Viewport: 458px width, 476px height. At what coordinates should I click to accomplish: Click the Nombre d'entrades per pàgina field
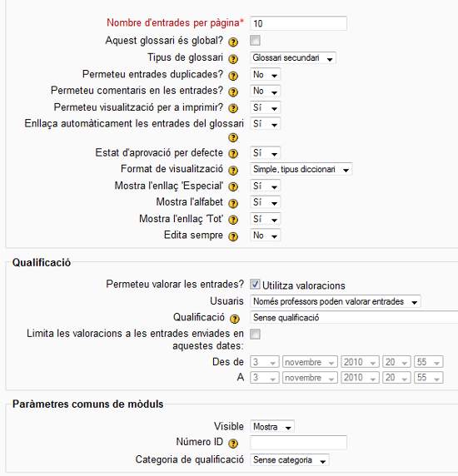[298, 23]
